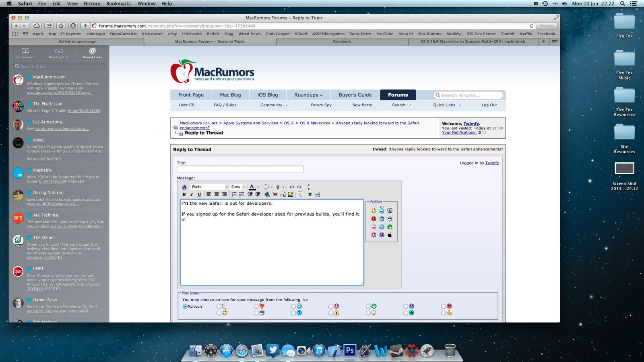Open the OS X Mavericks breadcrumb link
Viewport: 644px width, 362px height.
pos(315,123)
